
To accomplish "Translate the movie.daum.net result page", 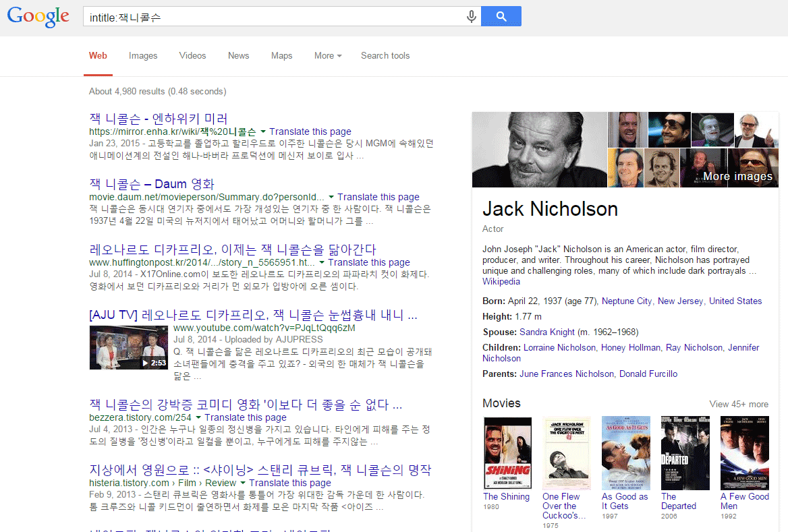I will [x=378, y=197].
